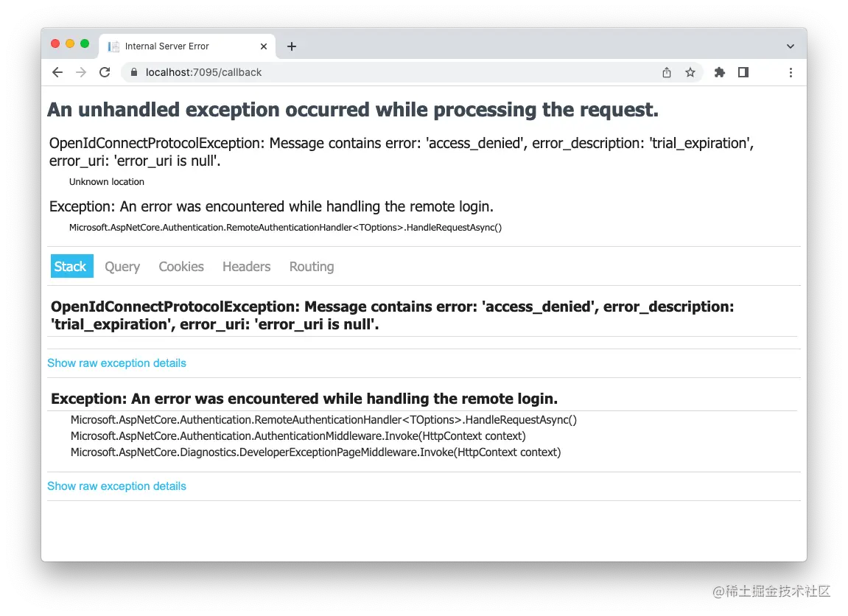
Task: Reload the current page
Action: (x=105, y=72)
